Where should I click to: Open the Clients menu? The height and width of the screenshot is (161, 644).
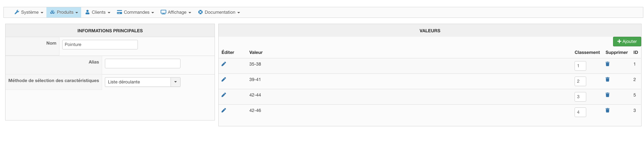tap(98, 12)
